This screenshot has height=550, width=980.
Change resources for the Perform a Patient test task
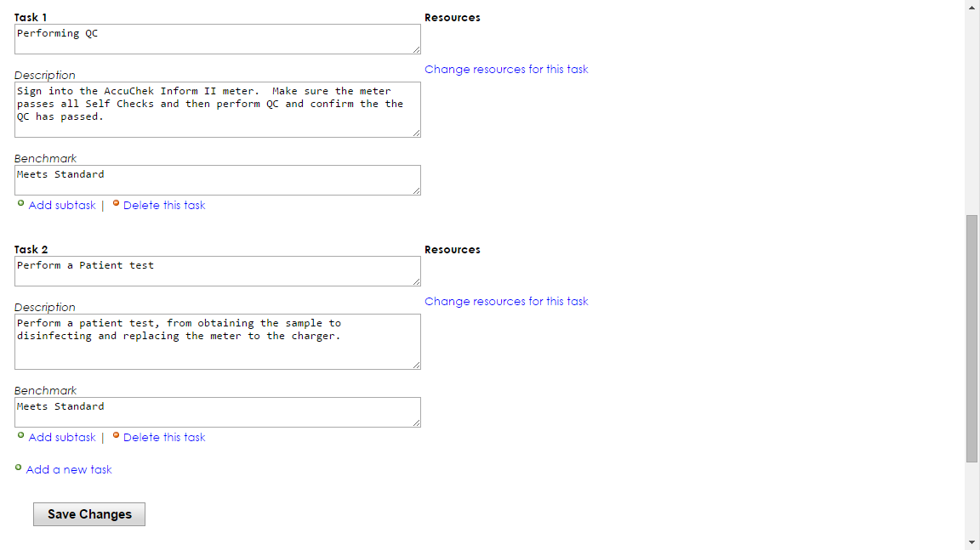pyautogui.click(x=506, y=302)
